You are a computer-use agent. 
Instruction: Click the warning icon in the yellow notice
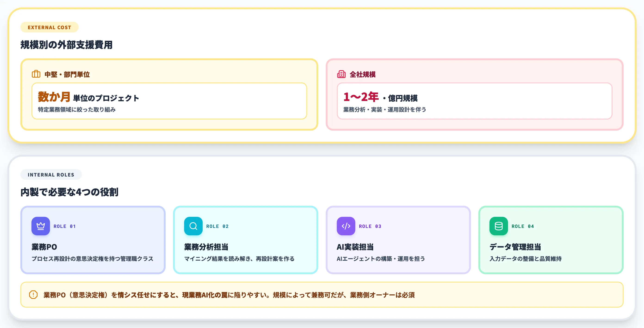[x=33, y=295]
